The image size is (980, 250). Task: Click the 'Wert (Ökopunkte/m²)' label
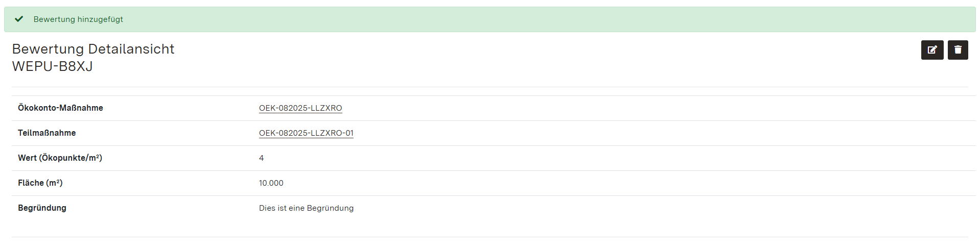[x=60, y=158]
